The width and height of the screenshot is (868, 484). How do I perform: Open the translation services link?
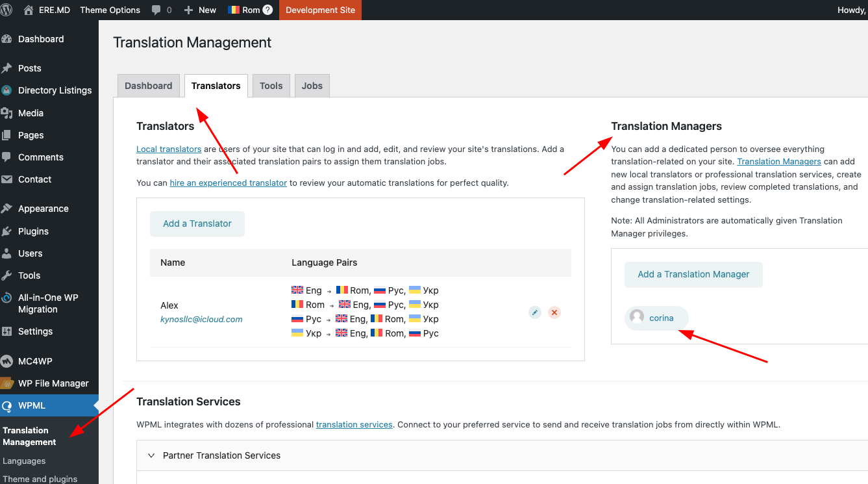pyautogui.click(x=354, y=424)
